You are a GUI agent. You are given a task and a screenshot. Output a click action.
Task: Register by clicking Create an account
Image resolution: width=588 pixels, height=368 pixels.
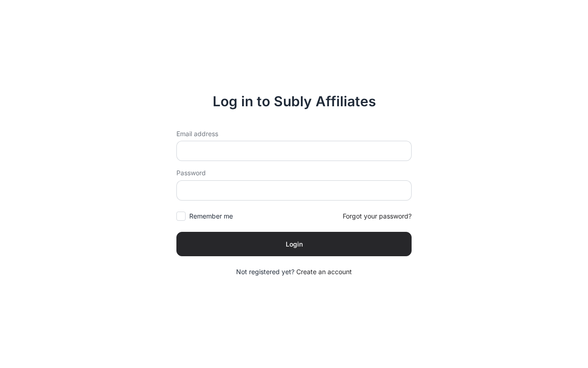click(324, 272)
